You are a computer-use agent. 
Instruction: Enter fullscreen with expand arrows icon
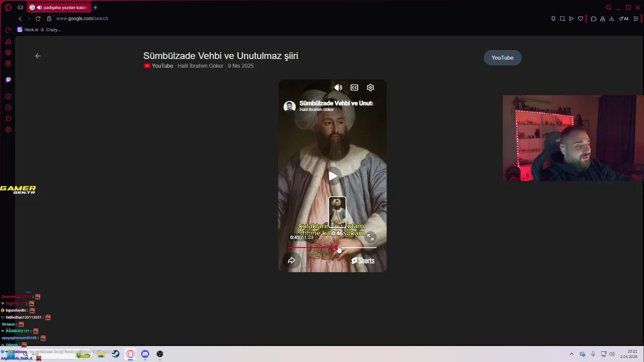(370, 237)
